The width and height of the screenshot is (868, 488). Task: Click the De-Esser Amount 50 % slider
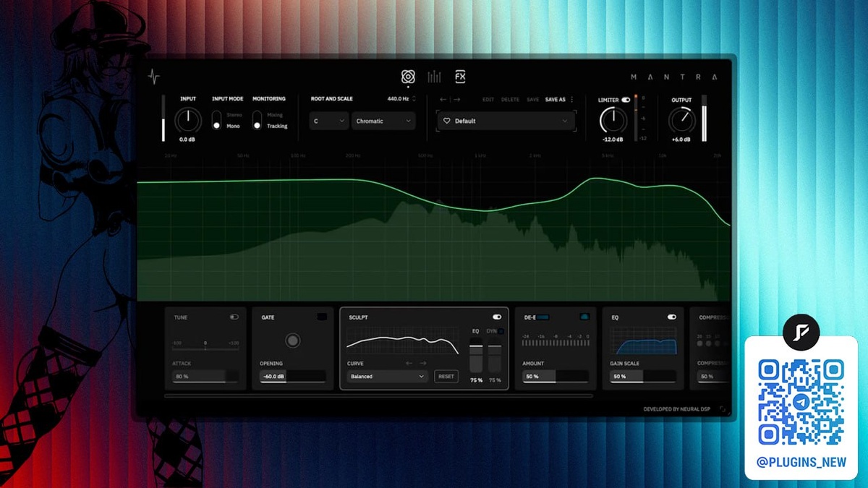(556, 376)
